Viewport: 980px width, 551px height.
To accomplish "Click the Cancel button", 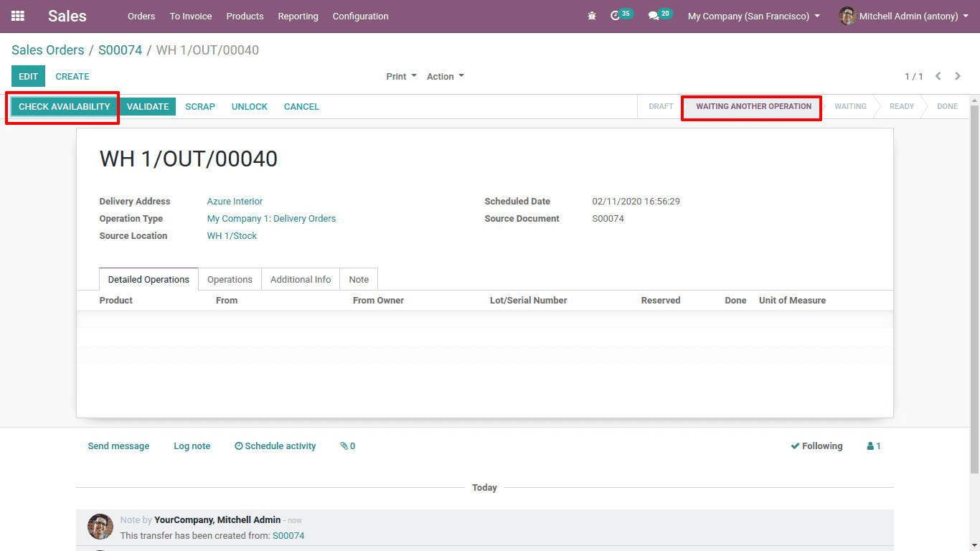I will click(x=301, y=106).
